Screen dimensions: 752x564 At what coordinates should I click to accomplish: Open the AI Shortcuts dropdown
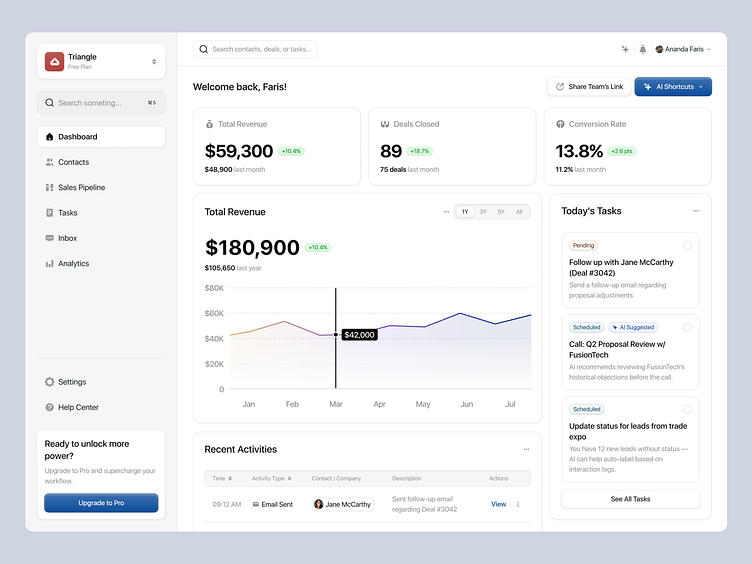point(673,87)
